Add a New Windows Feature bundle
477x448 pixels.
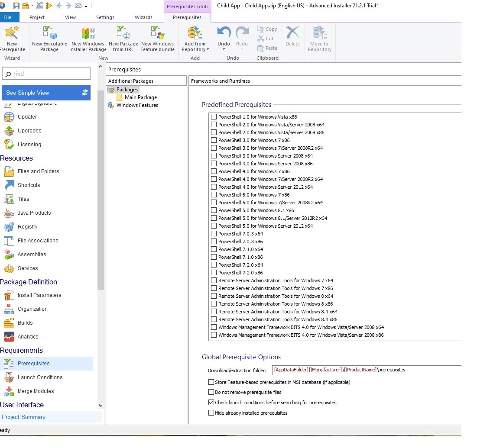pos(157,39)
